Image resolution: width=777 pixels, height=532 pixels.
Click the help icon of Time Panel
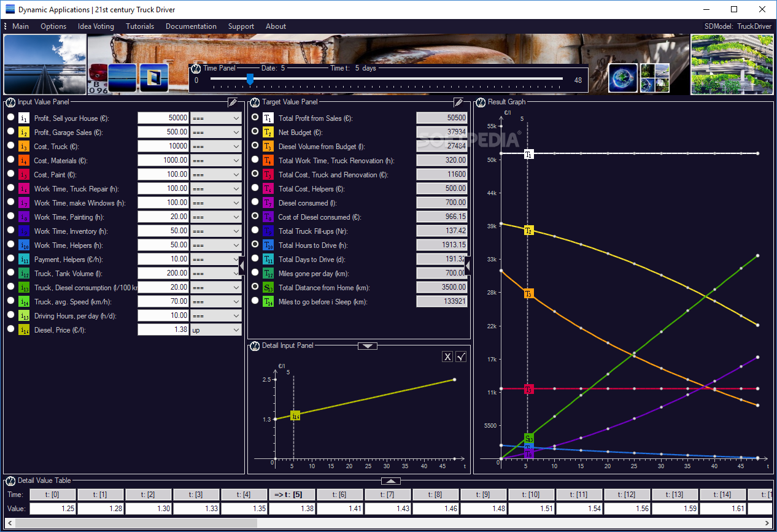tap(196, 68)
